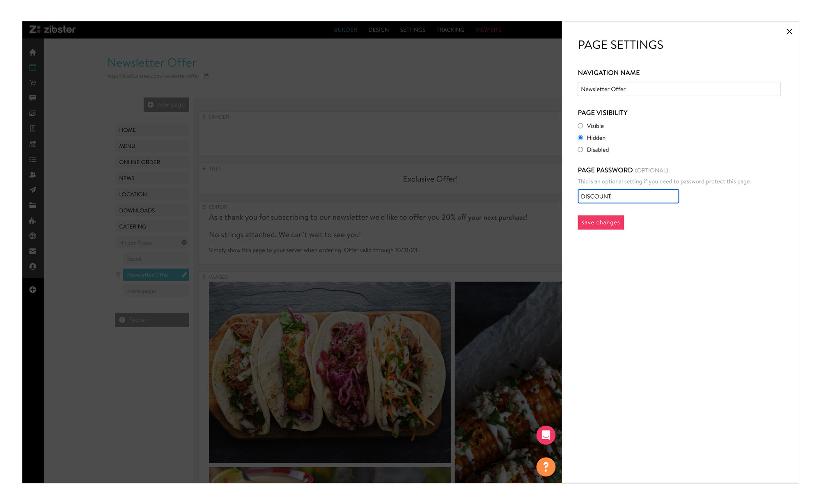
Task: Open the Tracking tab
Action: [450, 30]
